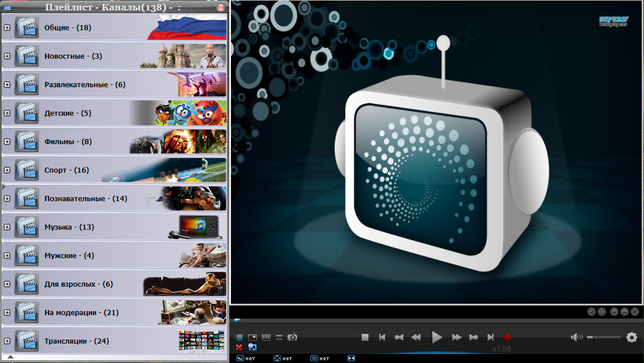Expand the На модерации group

click(7, 312)
